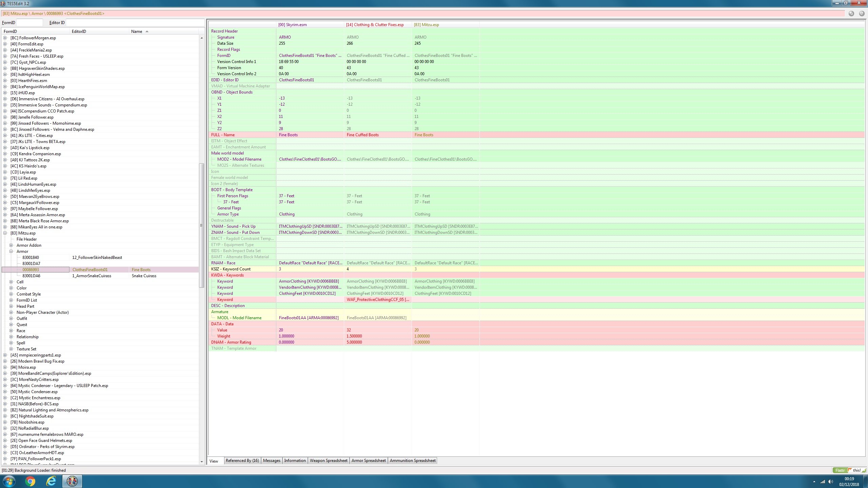The width and height of the screenshot is (868, 488).
Task: Open the Messages tab
Action: coord(272,461)
